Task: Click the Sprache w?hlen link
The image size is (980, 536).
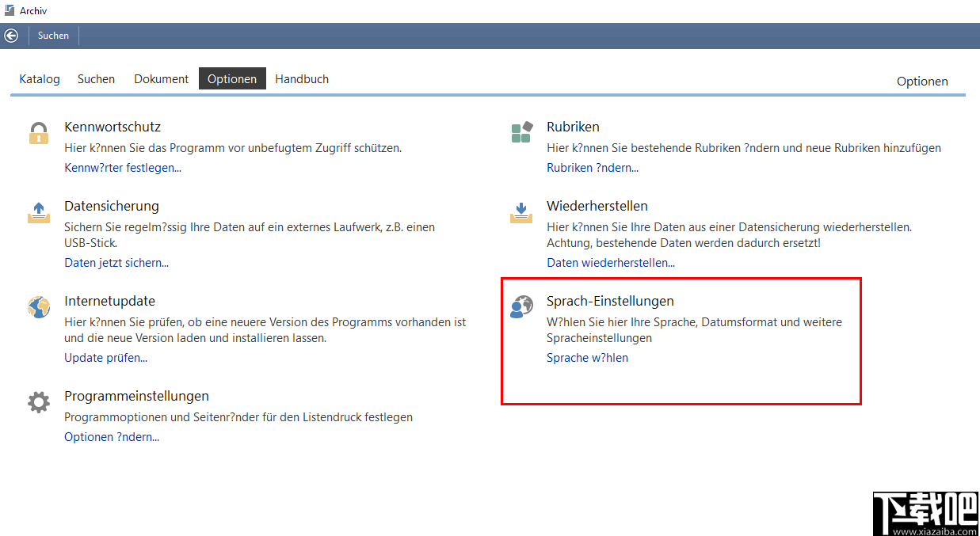Action: click(x=587, y=358)
